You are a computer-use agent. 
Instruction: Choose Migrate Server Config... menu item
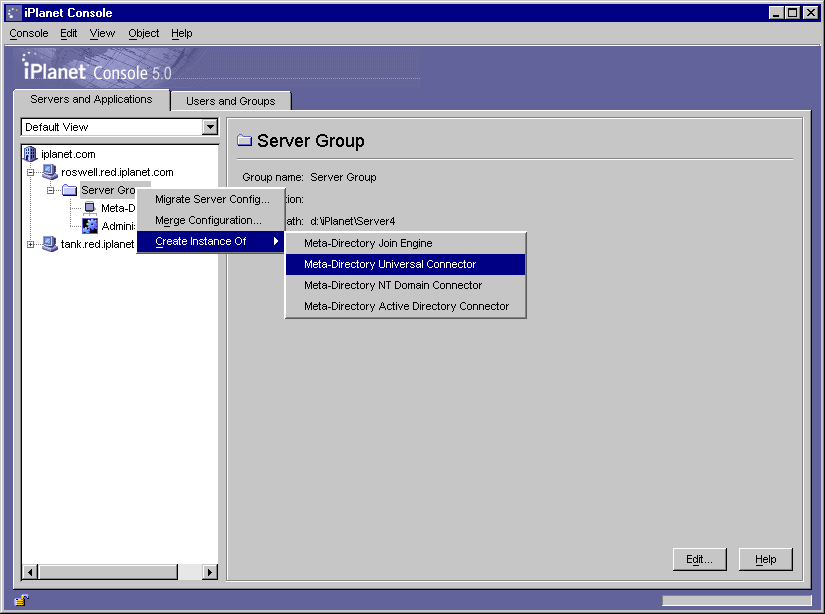click(x=211, y=199)
